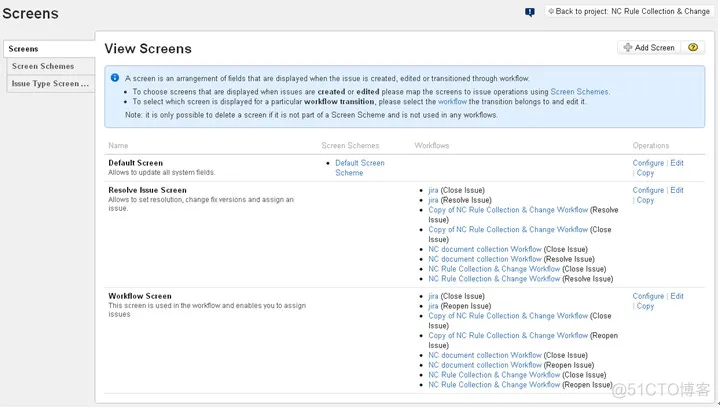Screen dimensions: 720x408
Task: Follow the Screen Schemes link in notice
Action: click(579, 92)
